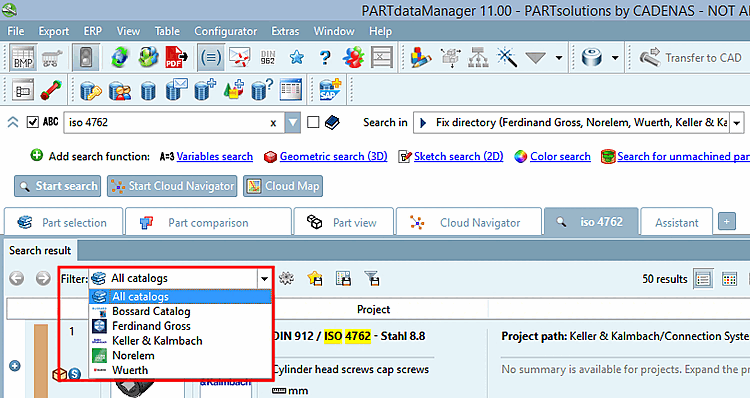
Task: Click the Transfer to CAD toolbar item
Action: [691, 57]
